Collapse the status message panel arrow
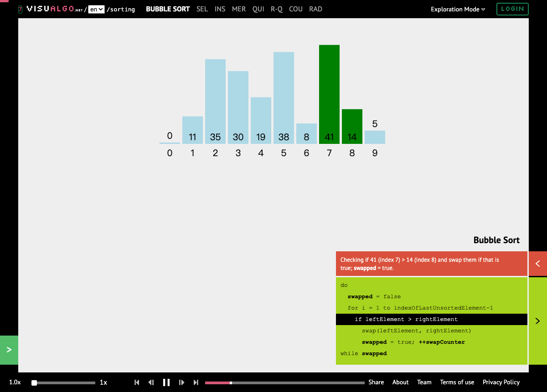The height and width of the screenshot is (392, 547). [x=538, y=264]
